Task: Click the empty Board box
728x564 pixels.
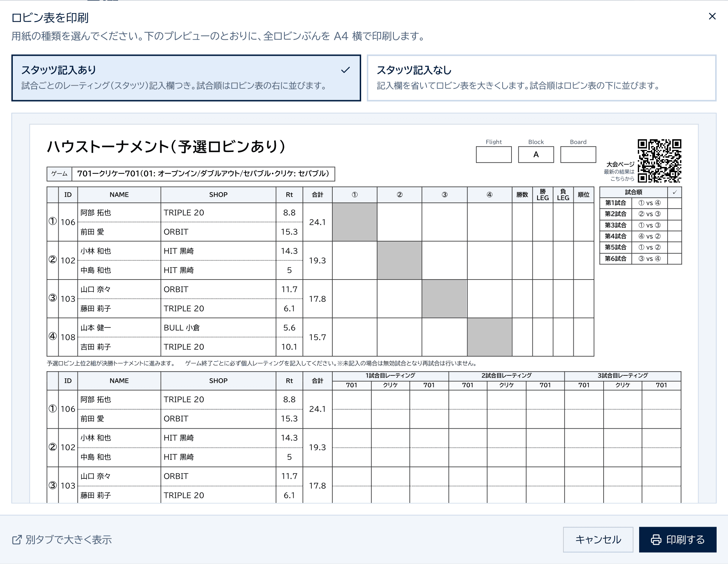Action: [x=578, y=154]
